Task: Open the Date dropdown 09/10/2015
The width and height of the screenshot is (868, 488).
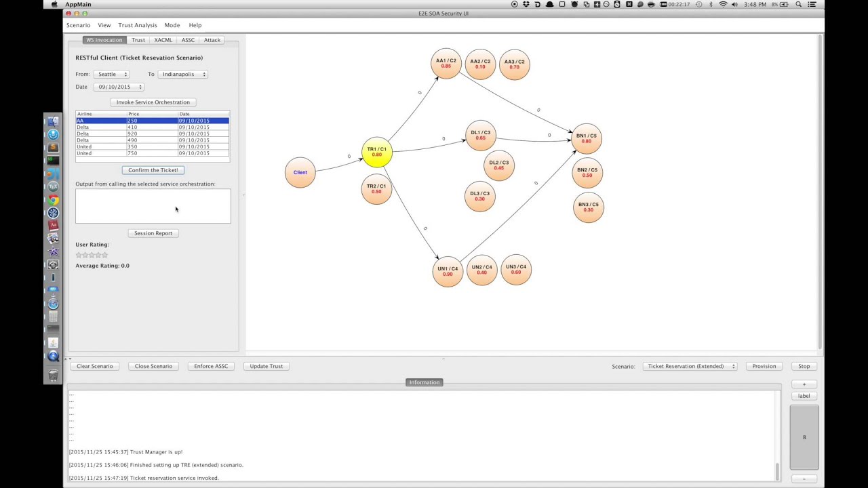Action: point(119,87)
